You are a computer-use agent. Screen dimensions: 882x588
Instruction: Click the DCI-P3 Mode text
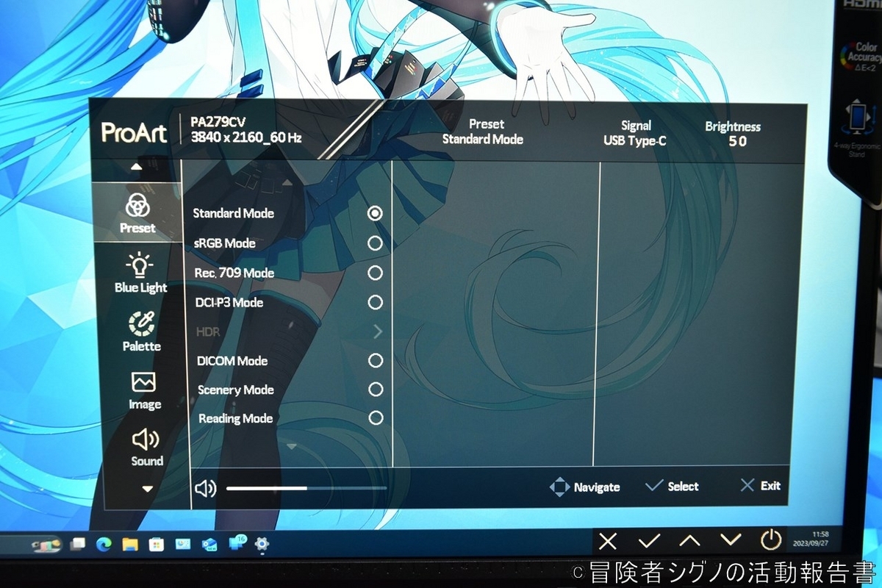point(229,302)
